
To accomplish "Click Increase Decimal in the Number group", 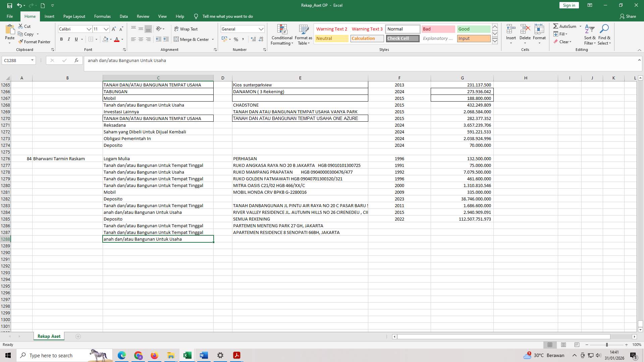I will 253,39.
